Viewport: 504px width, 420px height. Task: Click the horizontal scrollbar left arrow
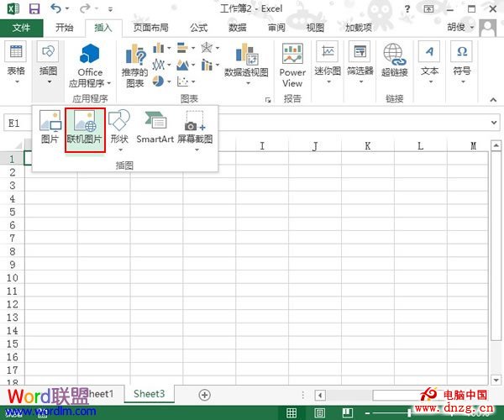320,395
